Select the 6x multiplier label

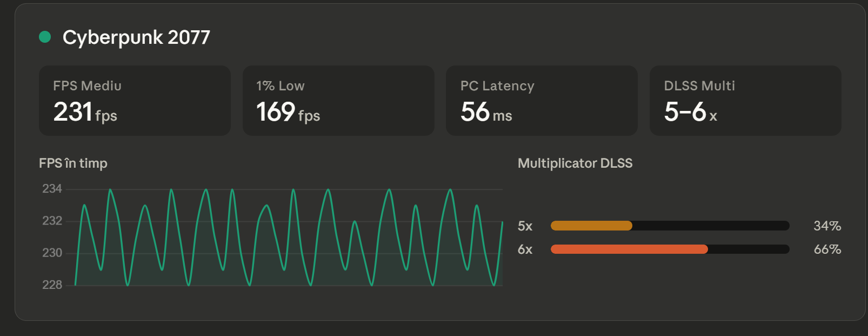pos(525,249)
